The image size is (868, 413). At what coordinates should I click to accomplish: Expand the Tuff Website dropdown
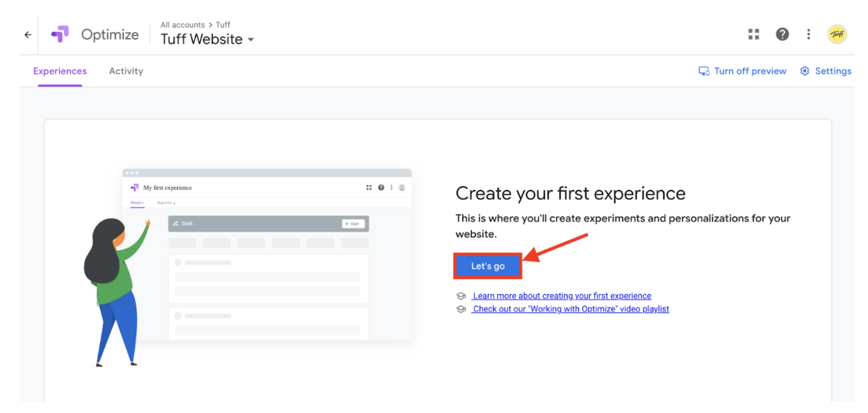click(250, 39)
